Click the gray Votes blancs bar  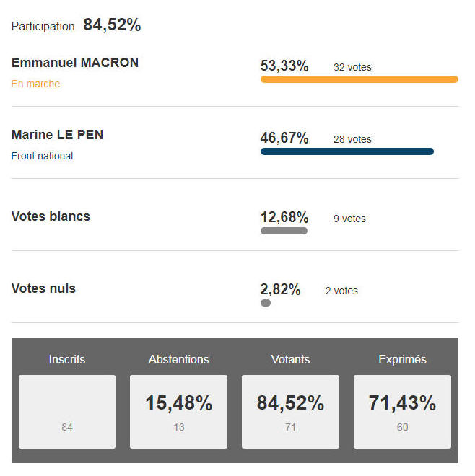(284, 231)
